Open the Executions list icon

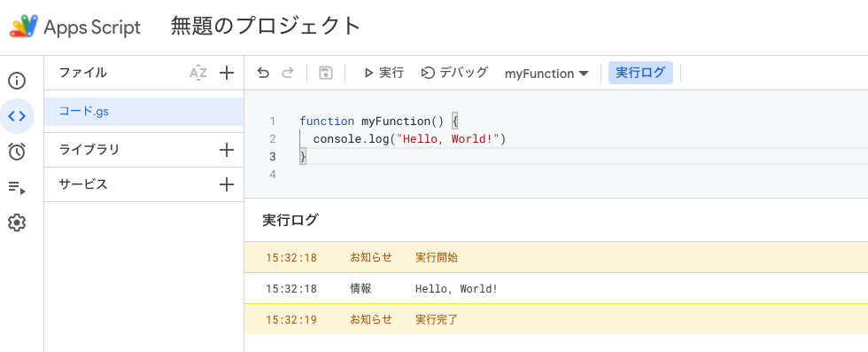pyautogui.click(x=17, y=187)
